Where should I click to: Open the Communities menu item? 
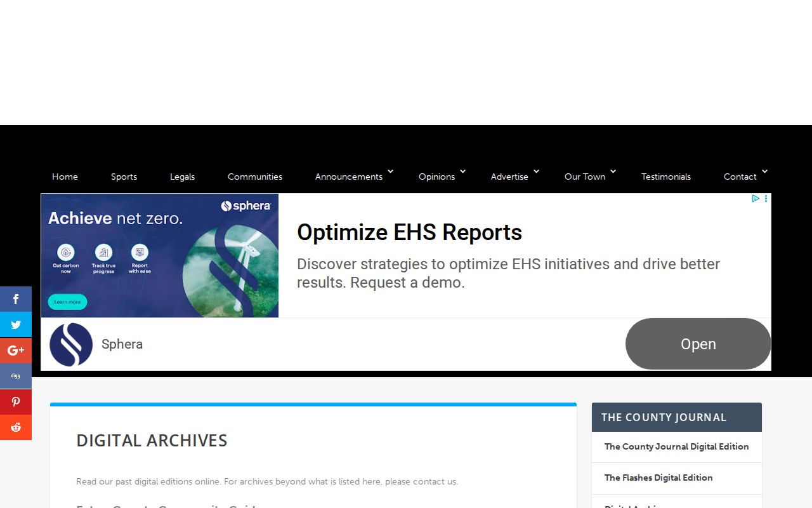(x=255, y=177)
